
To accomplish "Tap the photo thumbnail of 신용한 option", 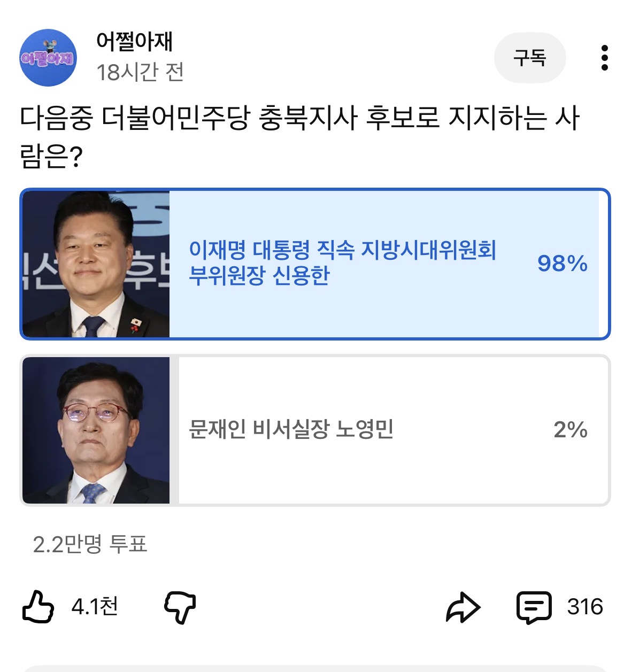I will (96, 264).
